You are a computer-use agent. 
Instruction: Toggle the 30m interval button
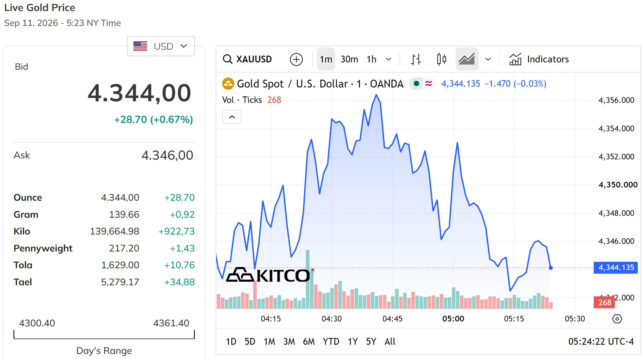tap(349, 59)
